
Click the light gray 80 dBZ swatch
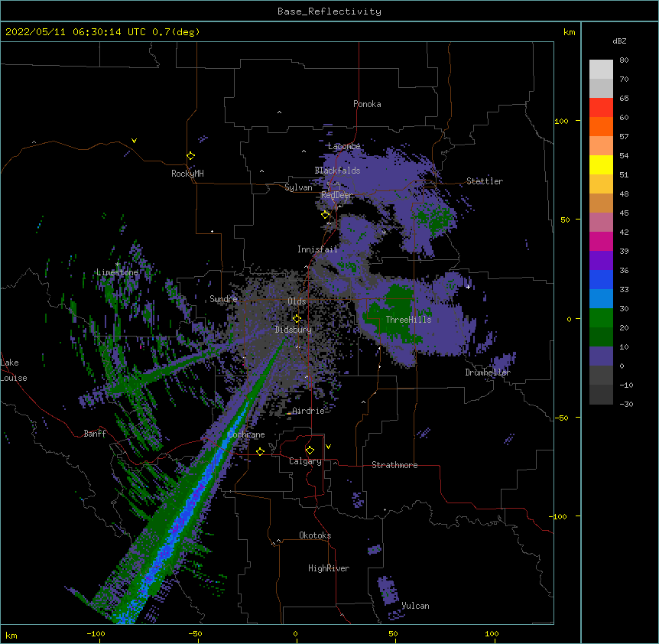click(601, 70)
